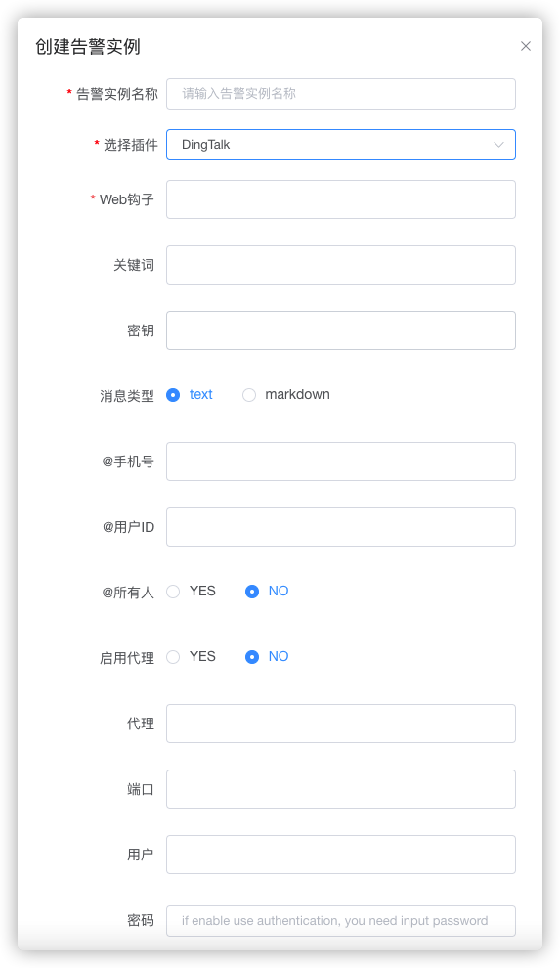Image resolution: width=560 pixels, height=968 pixels.
Task: Select the markdown message type radio
Action: pyautogui.click(x=249, y=395)
